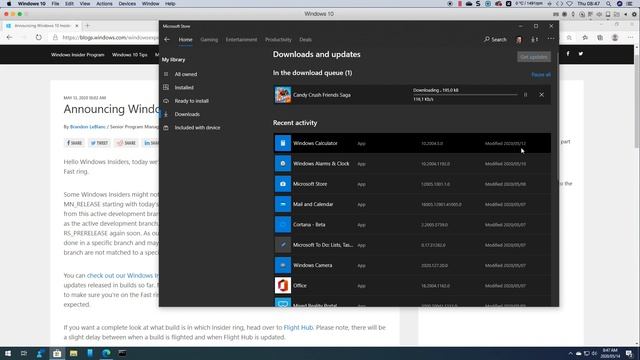Open the Windows Start menu
This screenshot has height=360, width=640.
click(x=7, y=353)
